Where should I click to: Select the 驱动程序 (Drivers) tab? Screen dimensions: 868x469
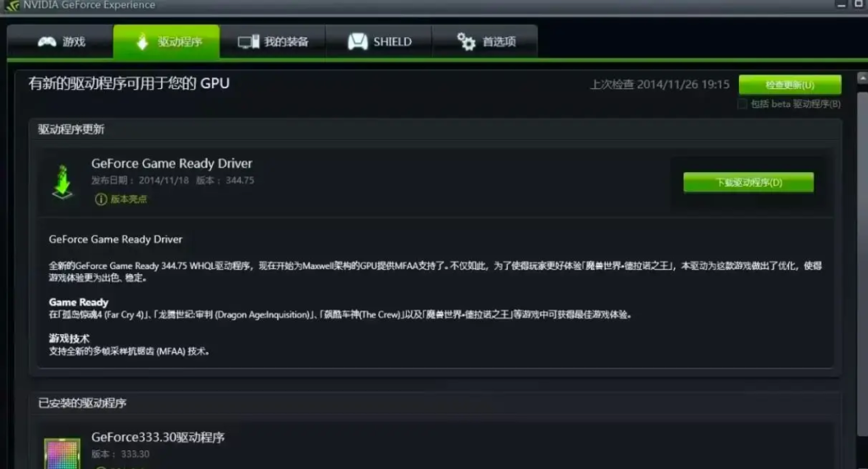click(x=167, y=42)
